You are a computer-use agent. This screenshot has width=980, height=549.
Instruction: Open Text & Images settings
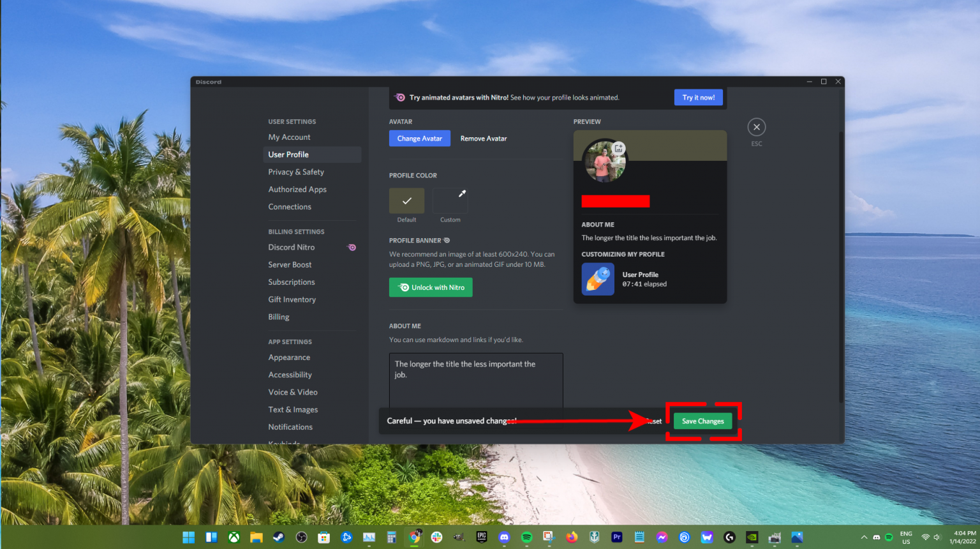coord(312,410)
